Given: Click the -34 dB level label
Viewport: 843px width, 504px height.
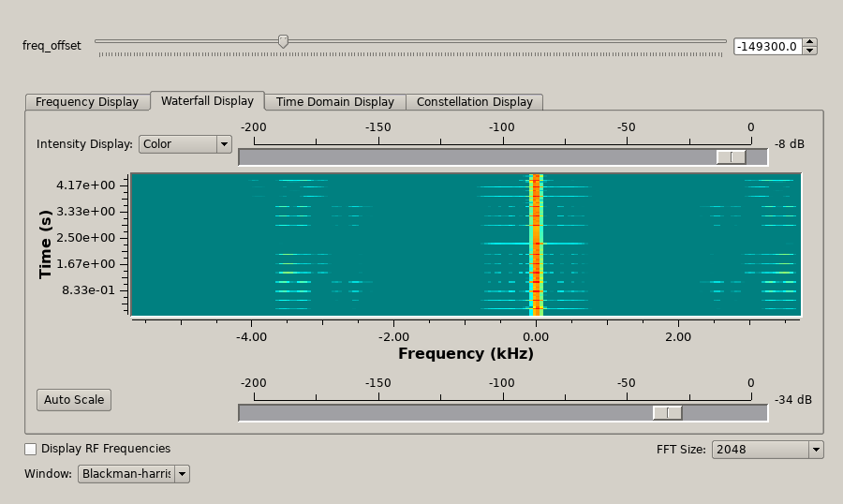Looking at the screenshot, I should (793, 400).
